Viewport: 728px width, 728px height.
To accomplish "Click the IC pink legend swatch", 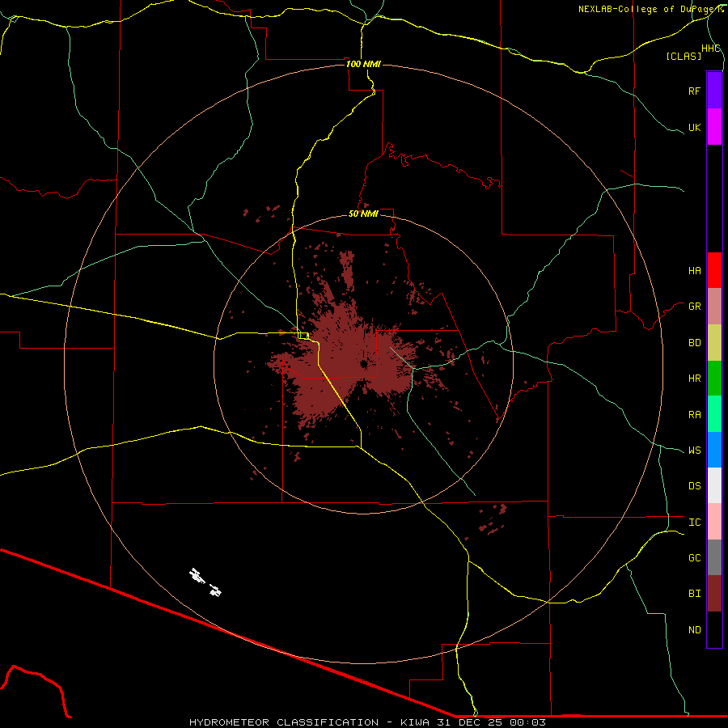I will click(714, 522).
